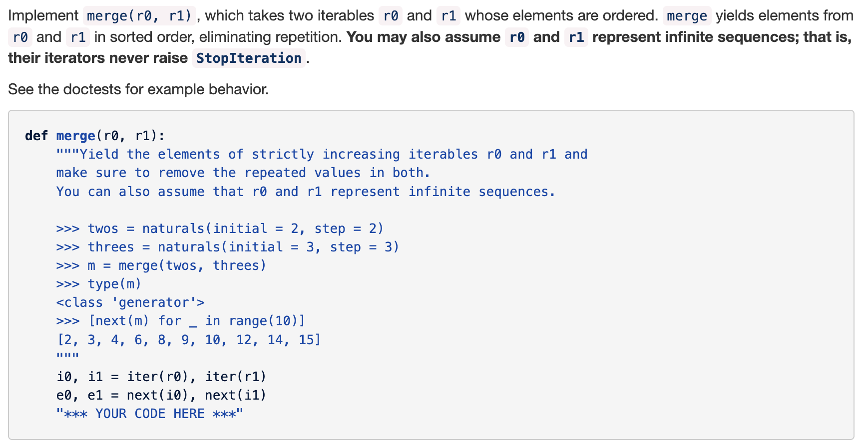Click the '*** YOUR CODE HERE ***' placeholder

[x=150, y=414]
